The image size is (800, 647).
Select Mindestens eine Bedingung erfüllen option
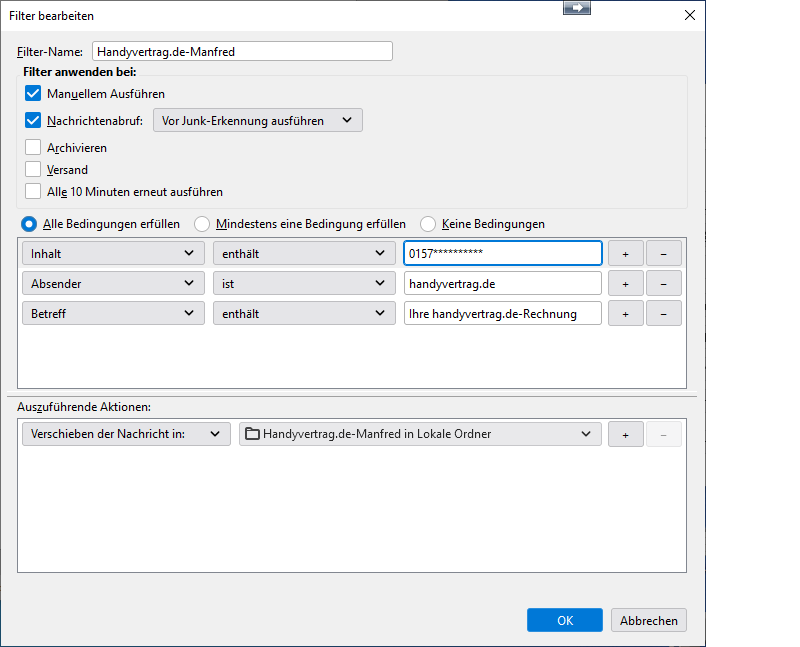(x=202, y=224)
